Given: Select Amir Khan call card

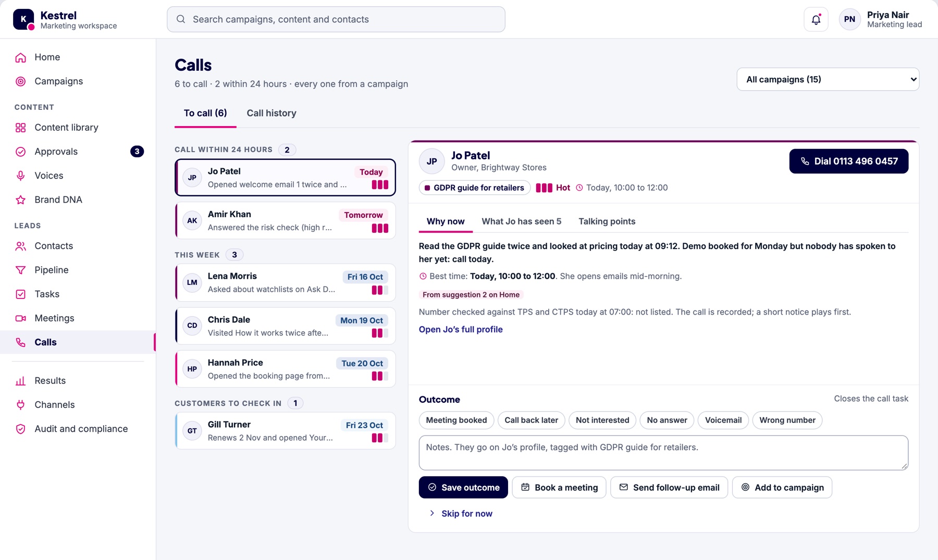Looking at the screenshot, I should click(x=285, y=221).
